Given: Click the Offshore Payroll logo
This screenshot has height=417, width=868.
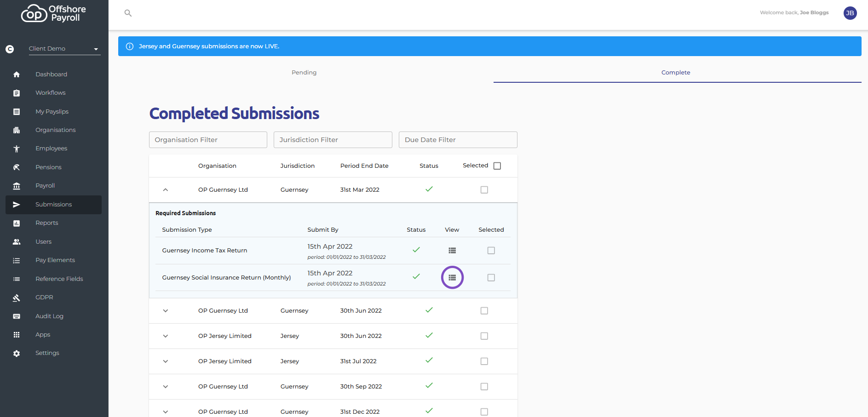Looking at the screenshot, I should click(x=53, y=14).
